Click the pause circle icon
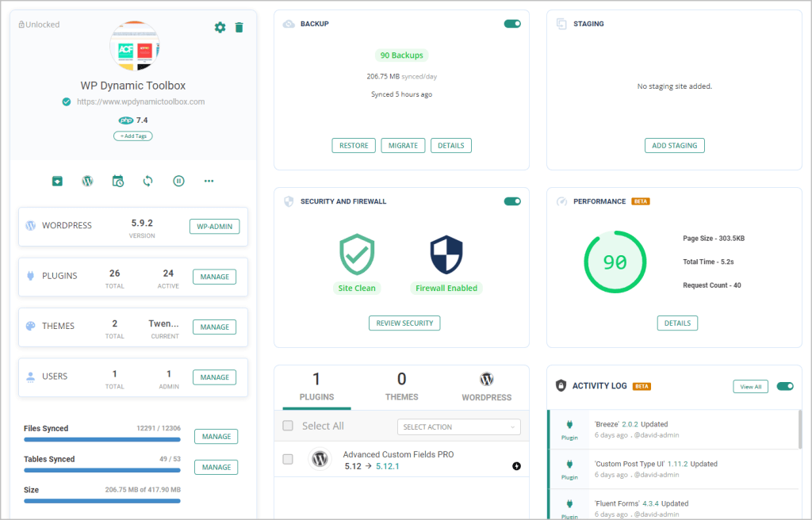The height and width of the screenshot is (520, 812). point(178,181)
